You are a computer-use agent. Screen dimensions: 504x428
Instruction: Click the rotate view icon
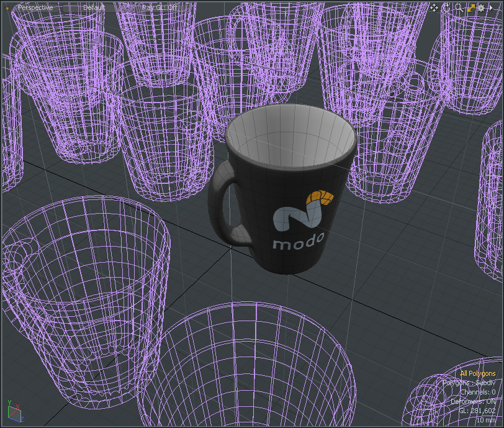pos(446,7)
